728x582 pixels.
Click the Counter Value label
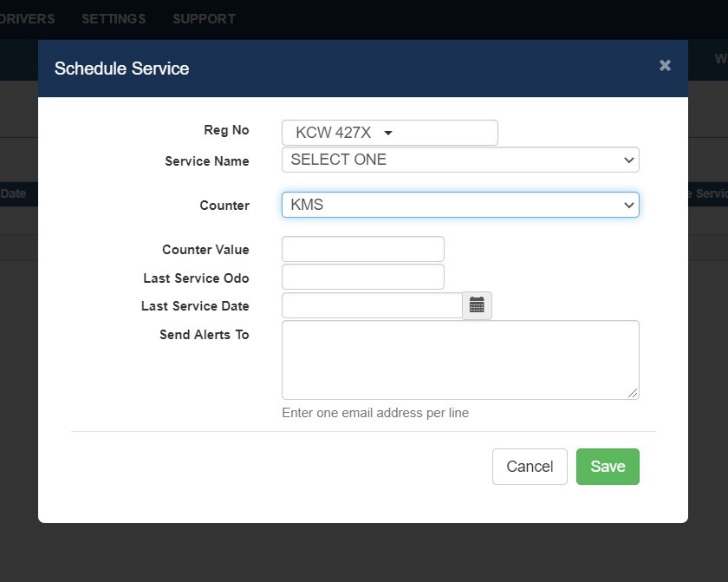[x=205, y=250]
